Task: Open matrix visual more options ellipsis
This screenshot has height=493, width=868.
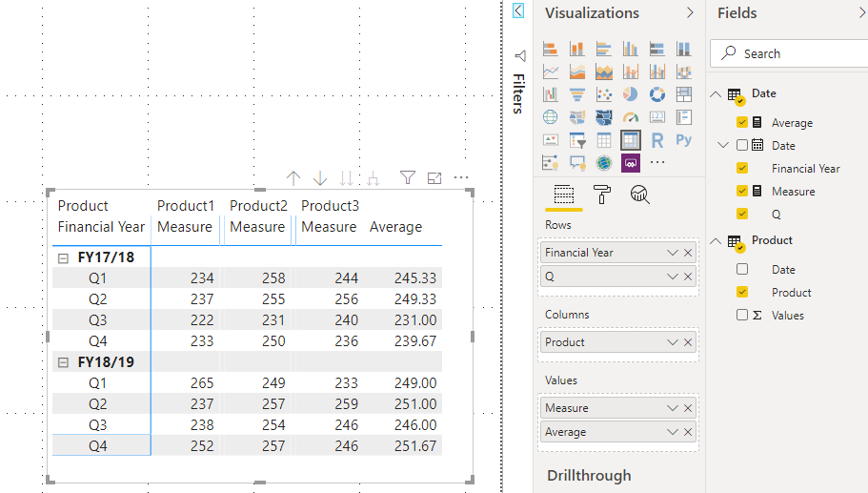Action: pos(461,177)
